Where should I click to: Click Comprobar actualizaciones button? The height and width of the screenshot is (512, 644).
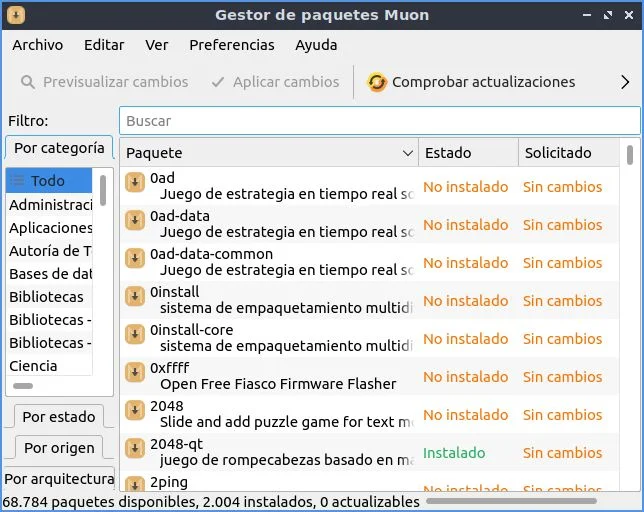[472, 82]
